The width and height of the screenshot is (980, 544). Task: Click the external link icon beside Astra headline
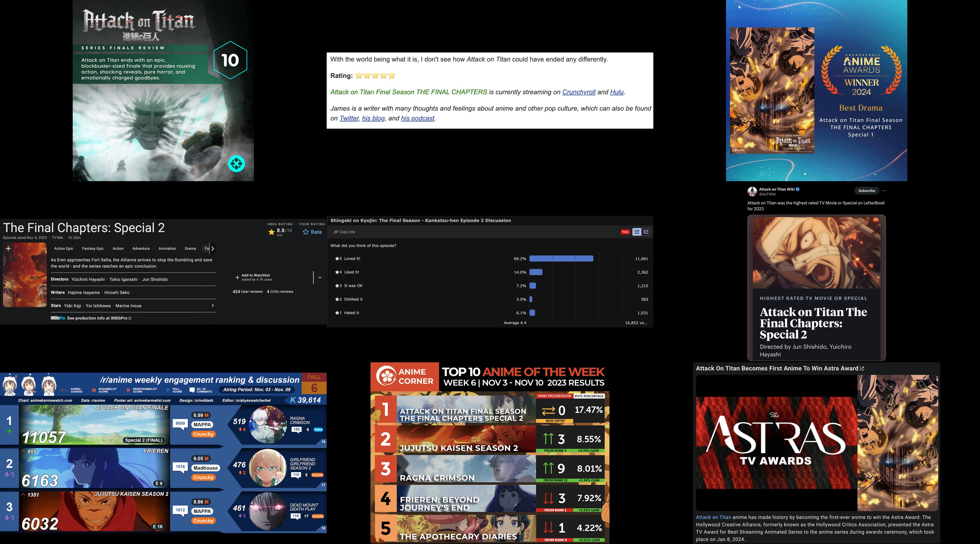tap(862, 368)
